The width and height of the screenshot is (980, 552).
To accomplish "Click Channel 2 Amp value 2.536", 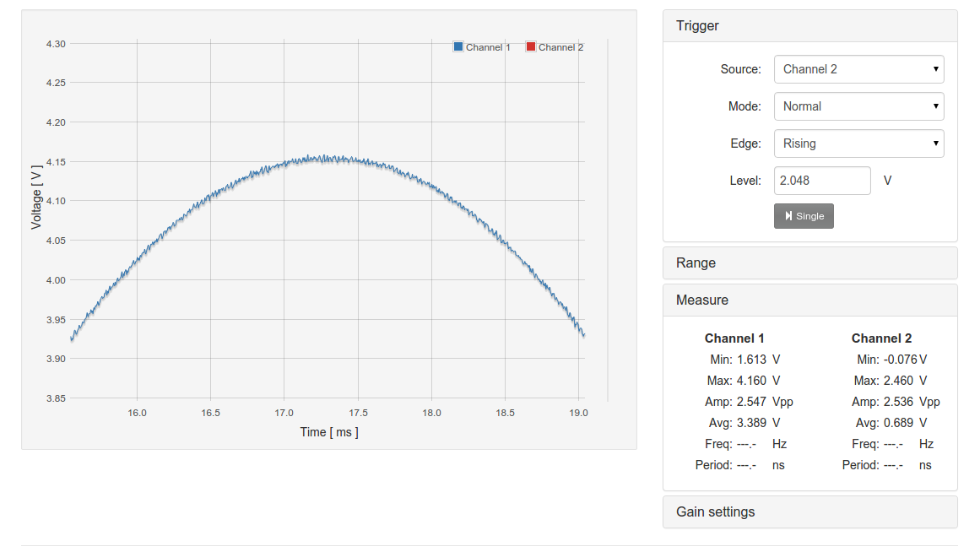I will (899, 402).
